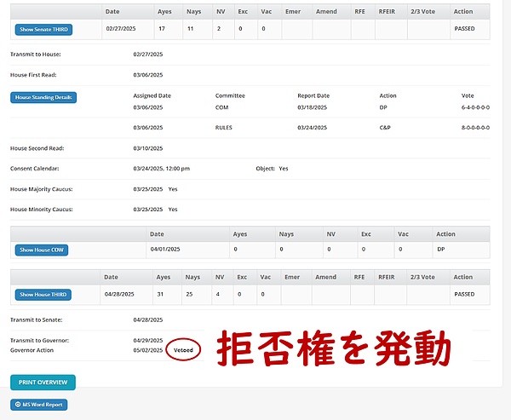
Task: Click the Transmit to Governor date 04/29/2025
Action: coord(148,341)
